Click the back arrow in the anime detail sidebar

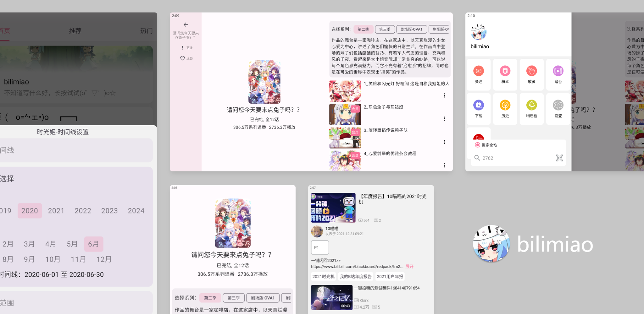click(186, 24)
